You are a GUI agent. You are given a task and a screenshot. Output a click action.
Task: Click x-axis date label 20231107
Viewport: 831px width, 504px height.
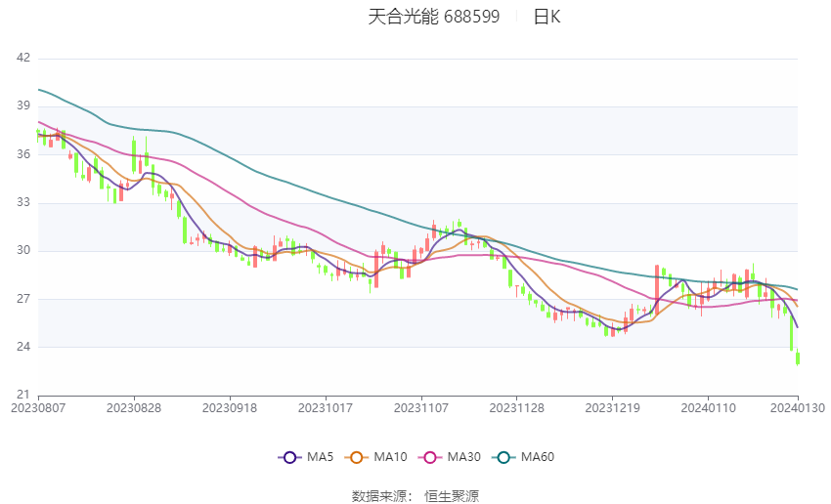click(x=420, y=408)
